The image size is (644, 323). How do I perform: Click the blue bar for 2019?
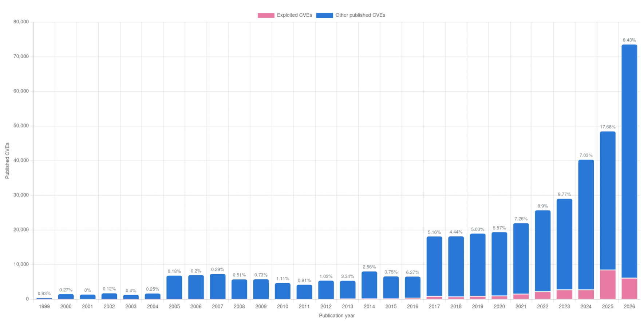pos(478,265)
